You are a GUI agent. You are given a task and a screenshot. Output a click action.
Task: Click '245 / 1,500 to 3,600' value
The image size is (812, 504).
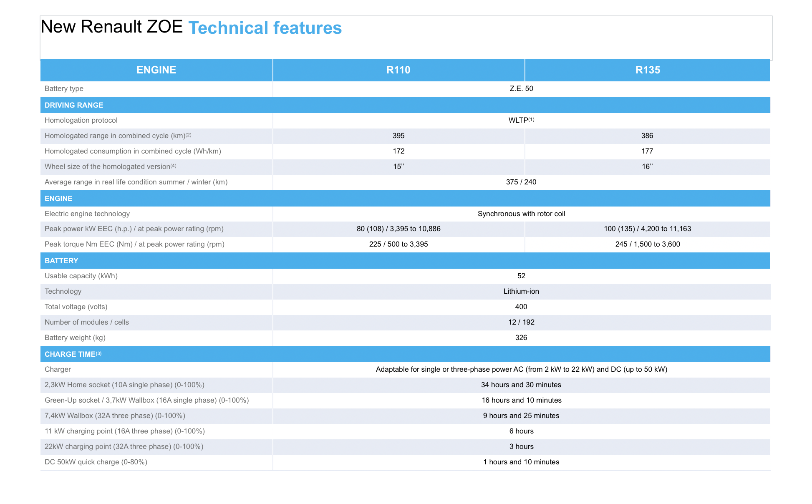pyautogui.click(x=648, y=244)
